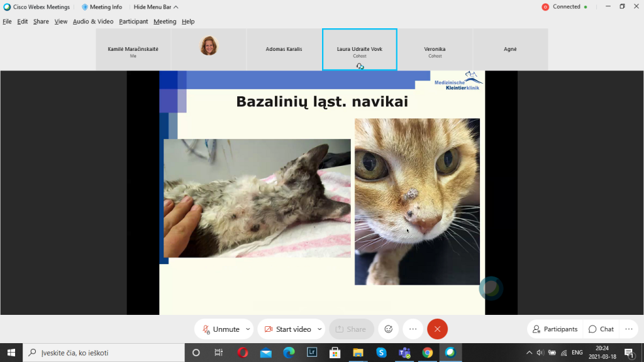Viewport: 644px width, 362px height.
Task: Open the Participant menu
Action: [133, 21]
